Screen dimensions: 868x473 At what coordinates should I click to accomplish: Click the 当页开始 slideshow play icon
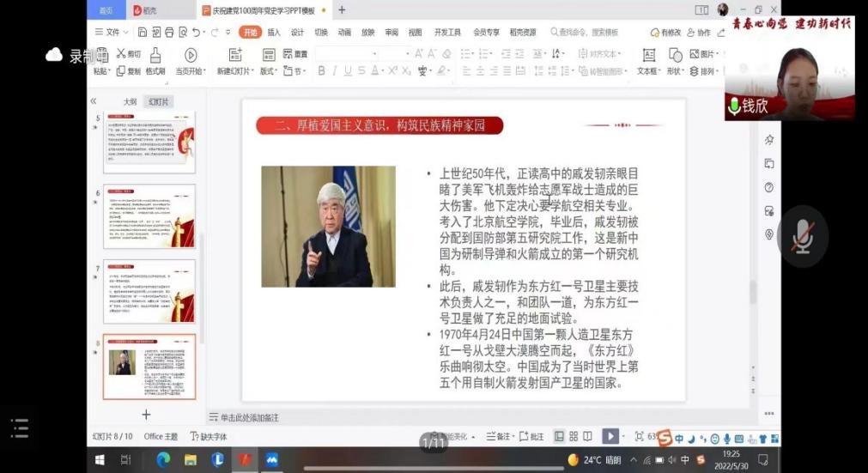pos(191,55)
